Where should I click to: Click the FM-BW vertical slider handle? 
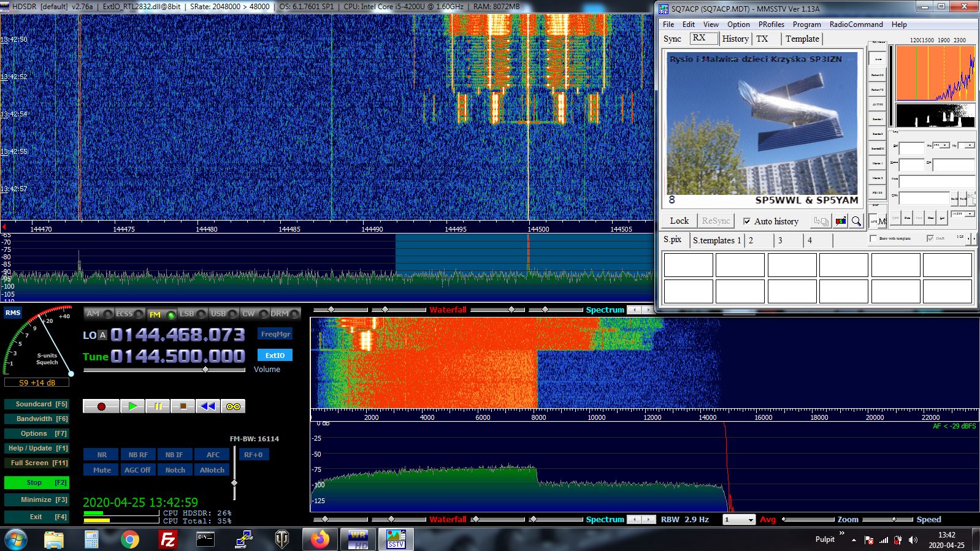[x=234, y=483]
